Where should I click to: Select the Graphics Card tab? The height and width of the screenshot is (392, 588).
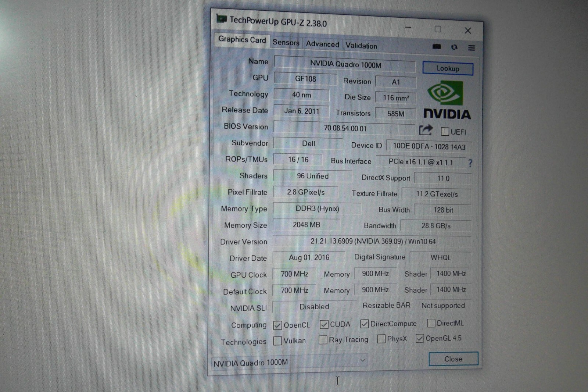(242, 39)
